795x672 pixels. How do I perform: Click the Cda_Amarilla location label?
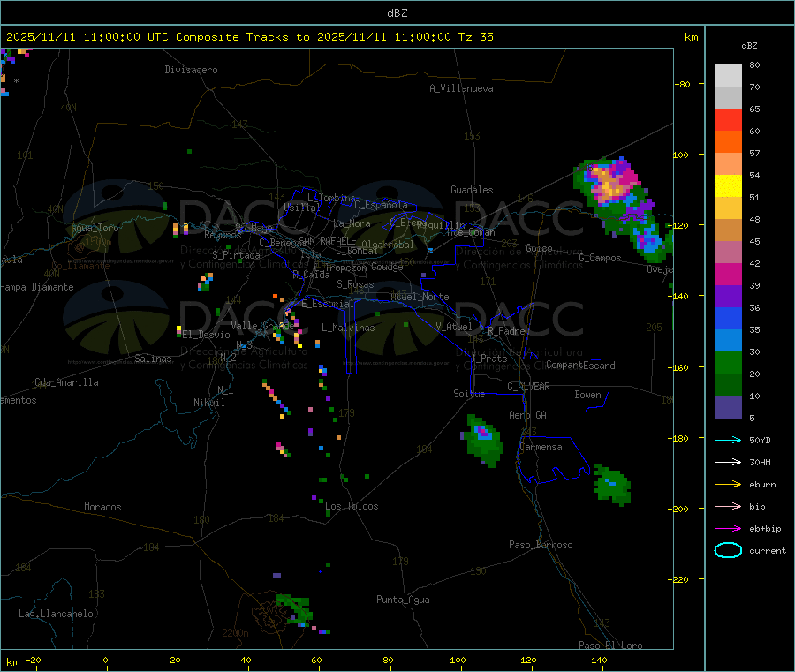click(x=66, y=382)
